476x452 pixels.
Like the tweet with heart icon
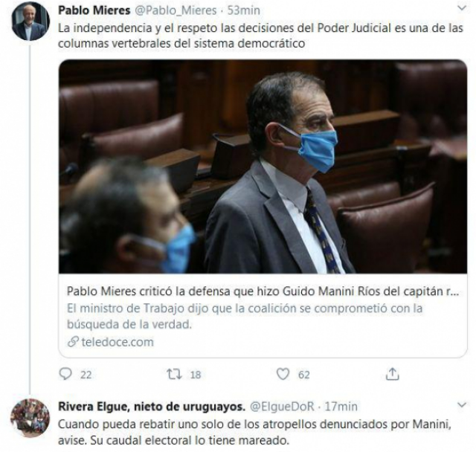tap(283, 374)
